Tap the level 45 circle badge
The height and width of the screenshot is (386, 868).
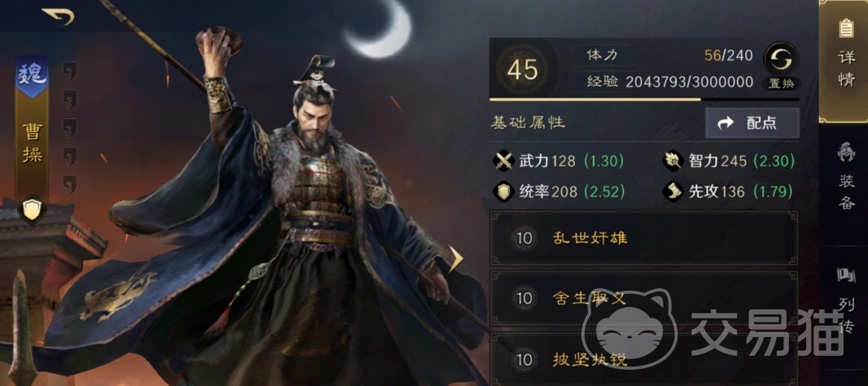(522, 70)
